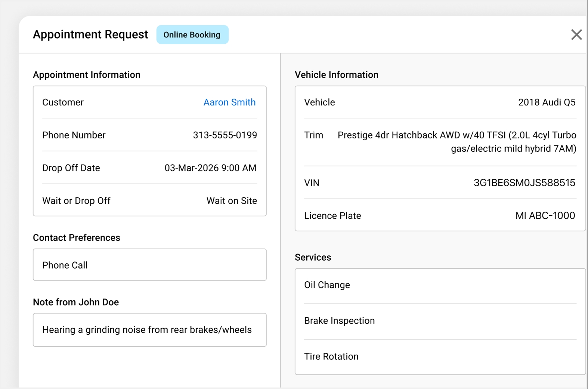The height and width of the screenshot is (389, 588).
Task: Click the Services section heading
Action: [x=313, y=257]
